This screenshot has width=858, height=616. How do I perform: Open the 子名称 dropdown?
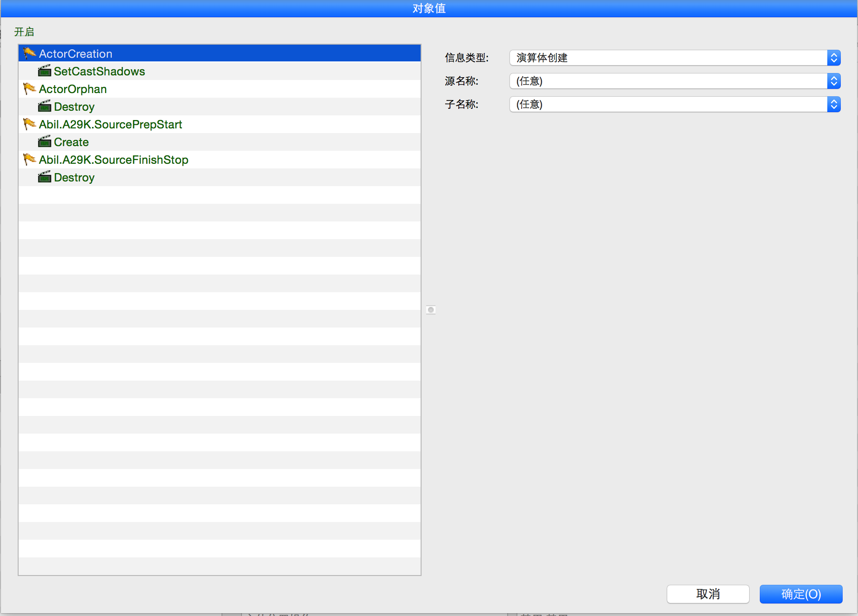pyautogui.click(x=675, y=104)
